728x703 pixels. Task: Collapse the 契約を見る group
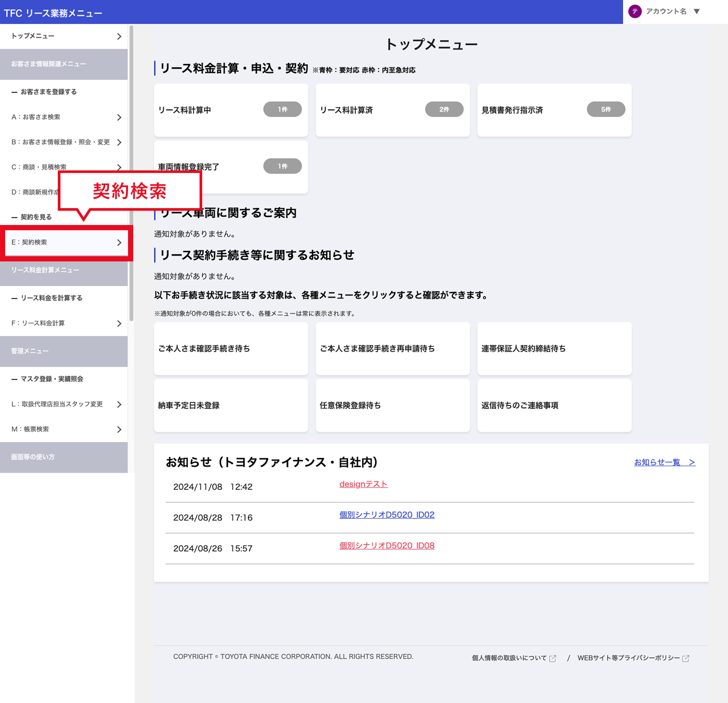[x=31, y=217]
